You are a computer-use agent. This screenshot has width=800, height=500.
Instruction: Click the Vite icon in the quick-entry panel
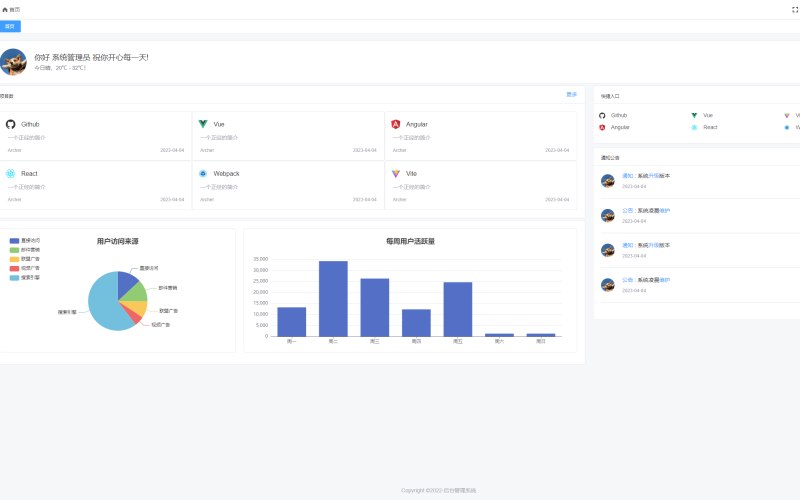point(787,116)
